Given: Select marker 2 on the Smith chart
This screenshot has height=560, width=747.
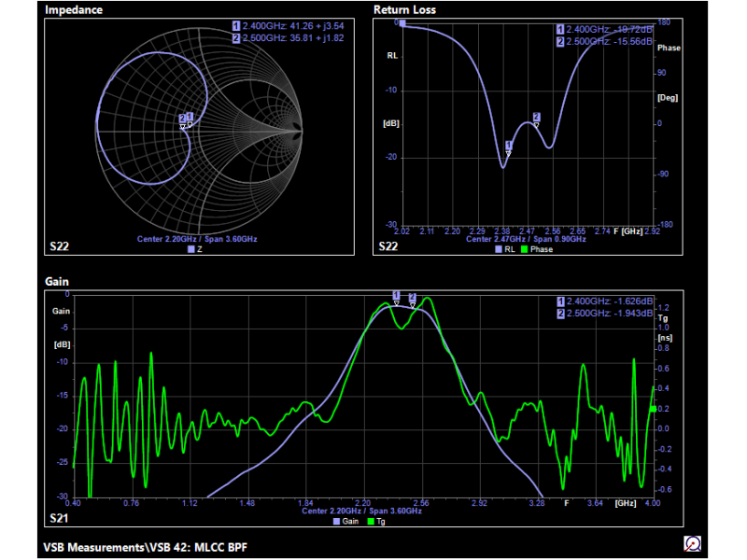Looking at the screenshot, I should (x=183, y=119).
